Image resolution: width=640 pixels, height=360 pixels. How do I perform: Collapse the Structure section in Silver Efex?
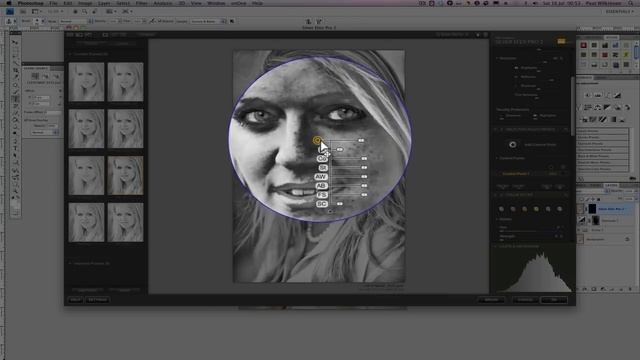(497, 58)
